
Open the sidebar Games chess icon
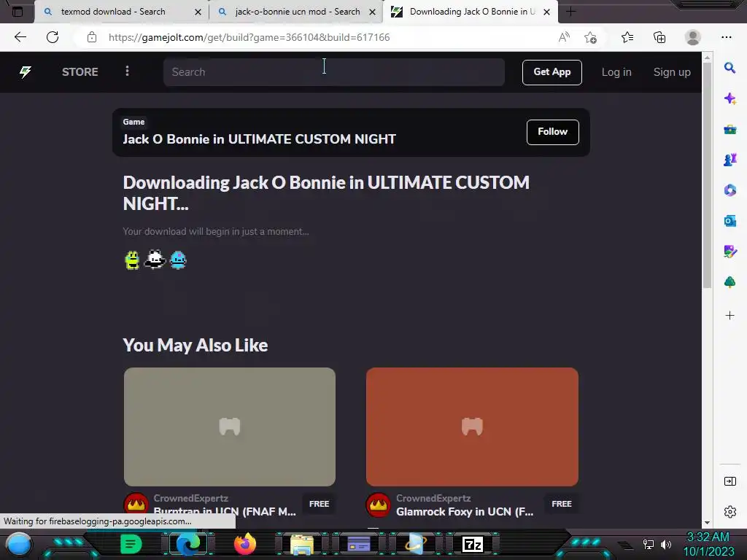tap(729, 160)
